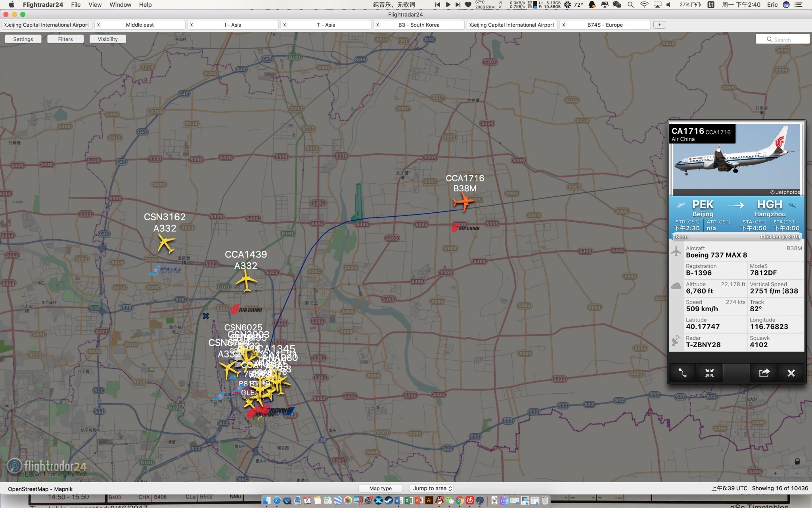Click the PEK Beijing origin airport
812x508 pixels.
[703, 209]
